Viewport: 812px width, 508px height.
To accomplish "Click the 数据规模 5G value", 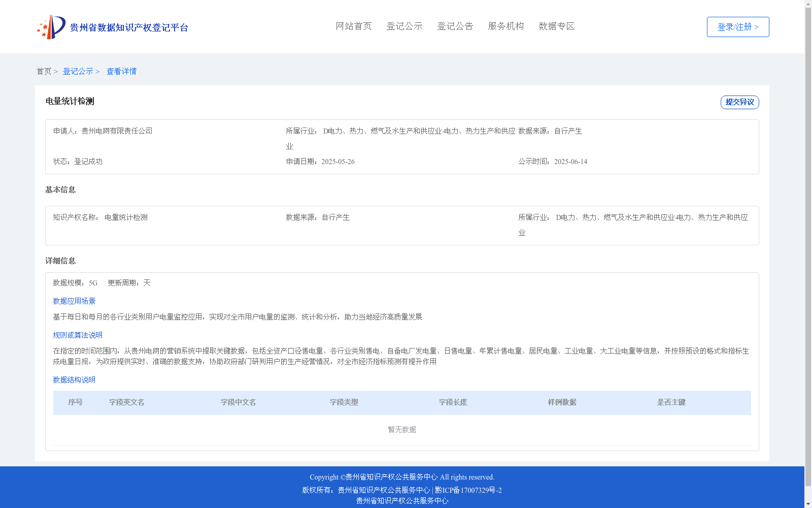I will (x=93, y=283).
